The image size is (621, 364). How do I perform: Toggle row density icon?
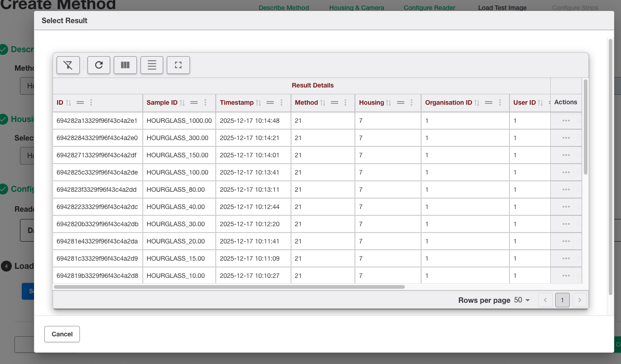[x=152, y=65]
